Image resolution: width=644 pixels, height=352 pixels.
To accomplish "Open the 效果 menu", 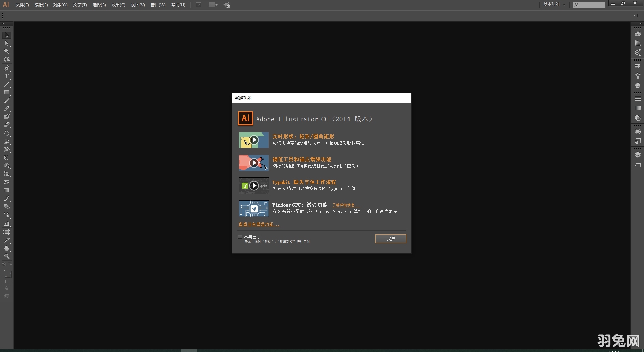I will coord(118,5).
